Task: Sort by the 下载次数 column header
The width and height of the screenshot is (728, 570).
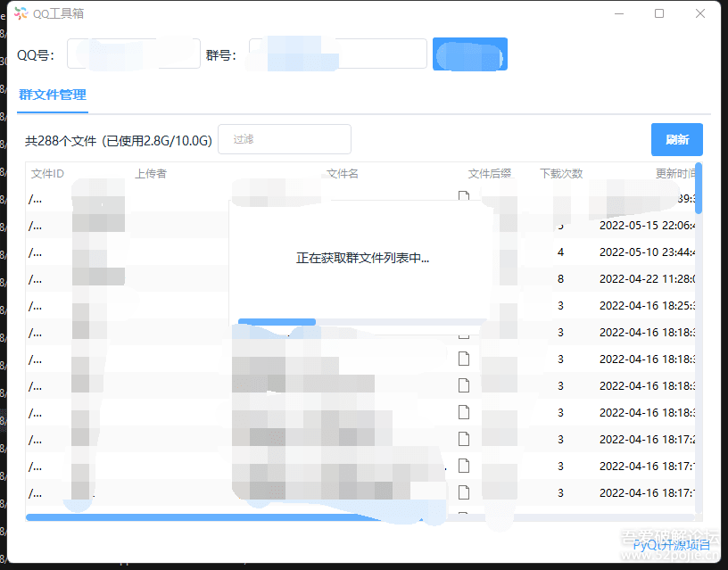Action: tap(561, 174)
